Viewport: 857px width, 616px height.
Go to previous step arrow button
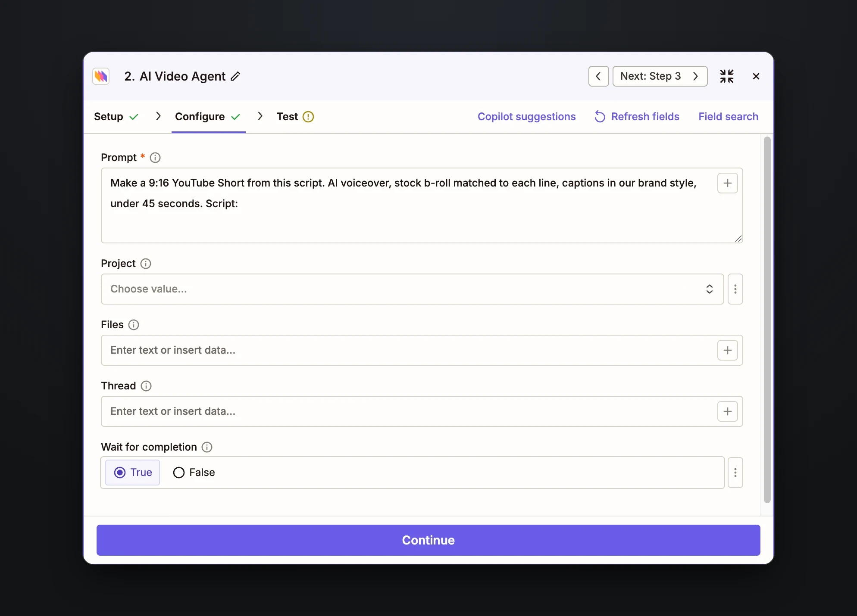tap(598, 76)
